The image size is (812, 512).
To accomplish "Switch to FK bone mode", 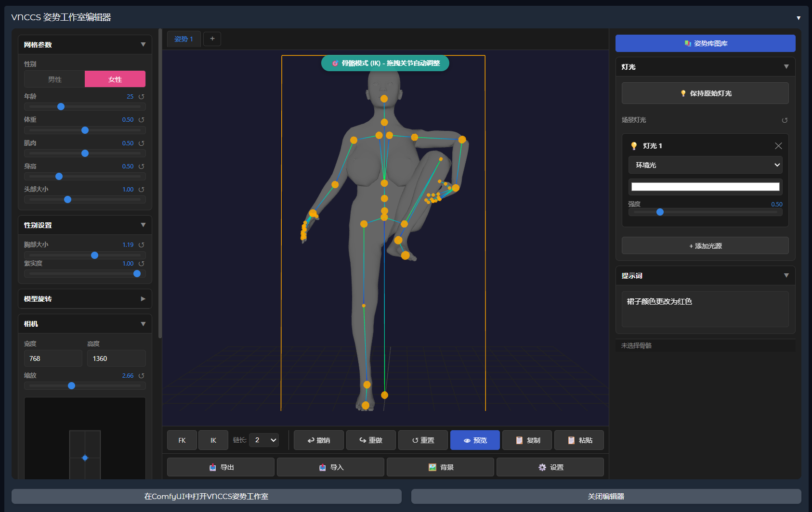I will (182, 440).
